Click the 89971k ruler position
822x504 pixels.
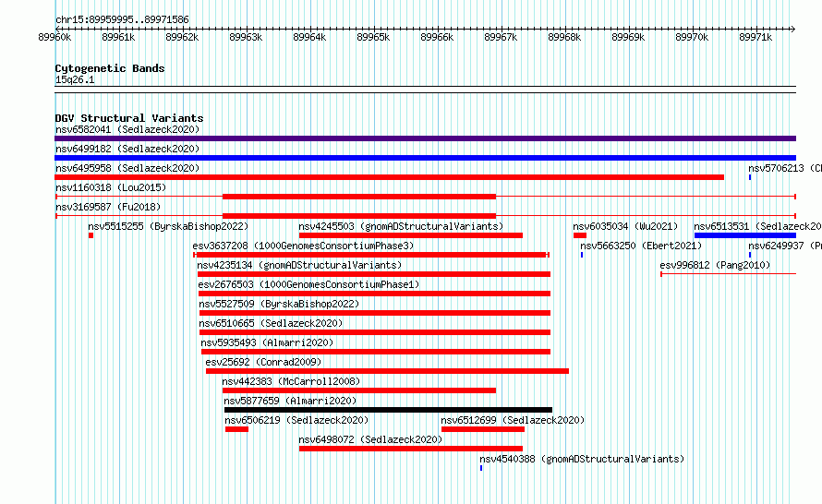pos(756,37)
